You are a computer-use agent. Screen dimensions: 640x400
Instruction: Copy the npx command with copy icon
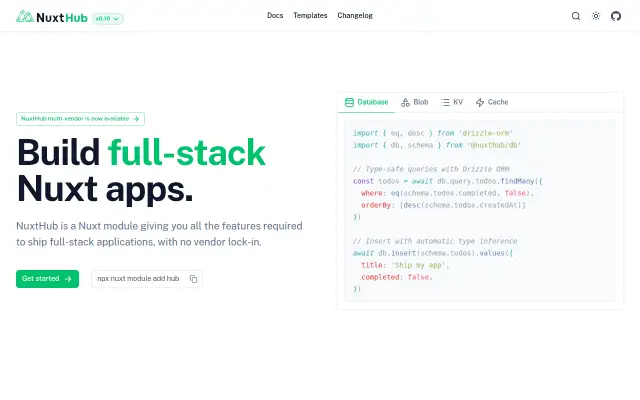[193, 279]
